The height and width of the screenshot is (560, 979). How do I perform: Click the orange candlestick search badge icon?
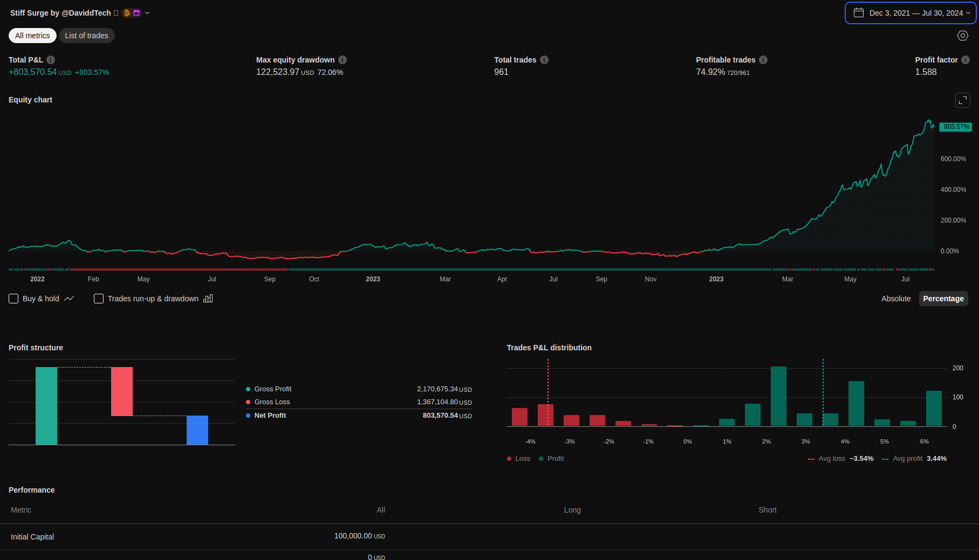[127, 13]
